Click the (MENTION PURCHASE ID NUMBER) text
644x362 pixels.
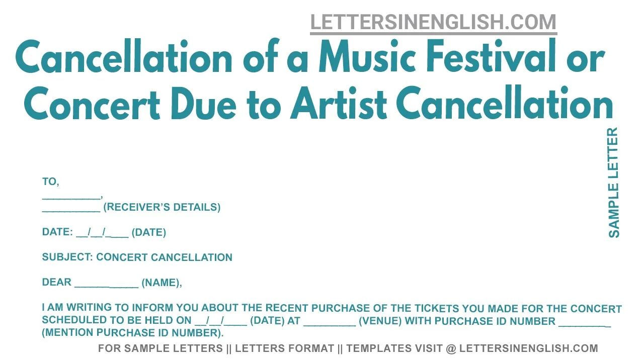[133, 333]
